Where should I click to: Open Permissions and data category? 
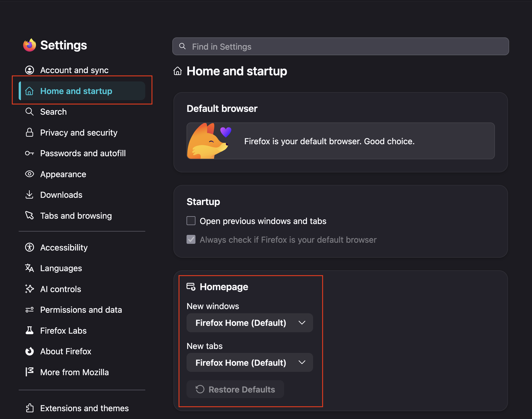82,310
